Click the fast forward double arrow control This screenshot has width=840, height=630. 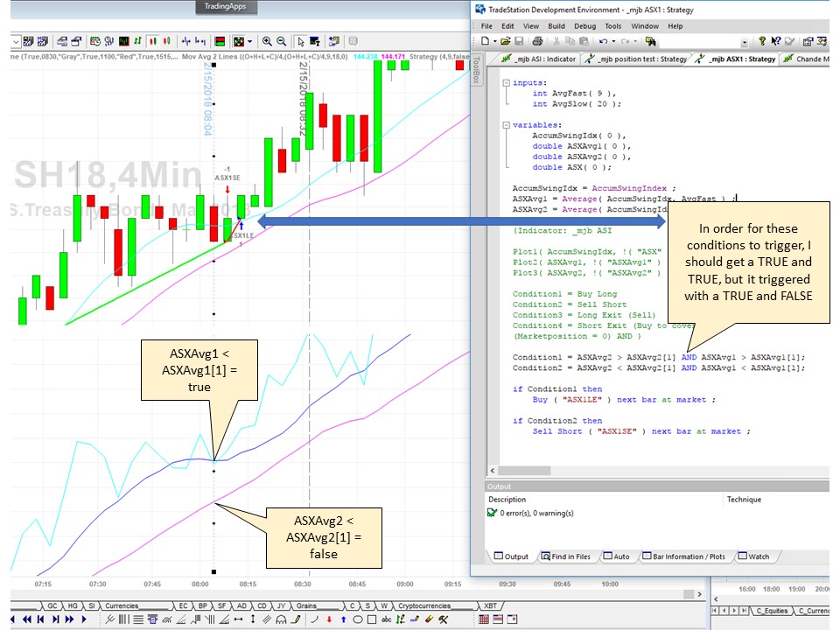69,619
